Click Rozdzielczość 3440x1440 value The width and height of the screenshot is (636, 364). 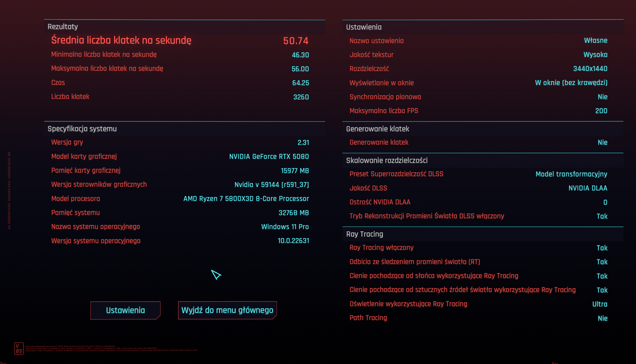click(590, 69)
